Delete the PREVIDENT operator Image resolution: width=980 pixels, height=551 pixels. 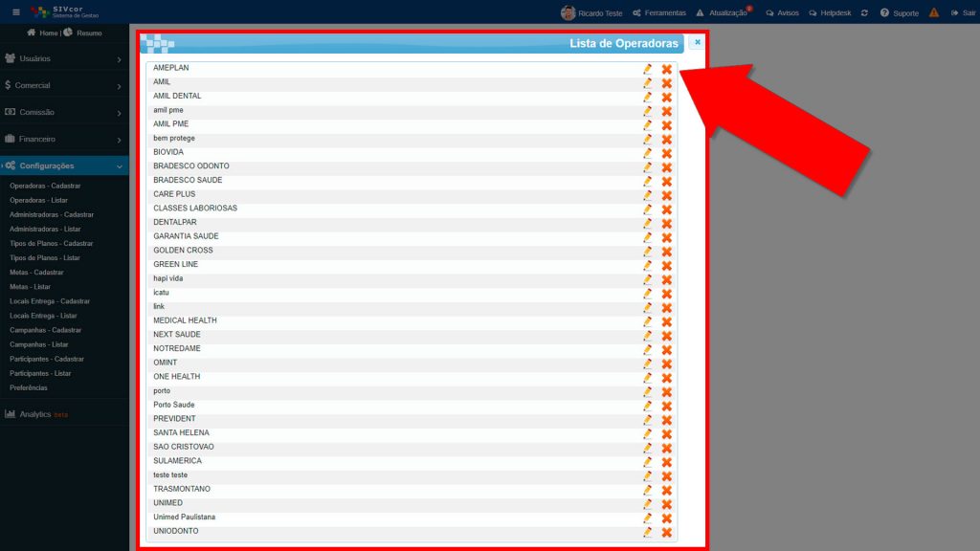pyautogui.click(x=667, y=420)
